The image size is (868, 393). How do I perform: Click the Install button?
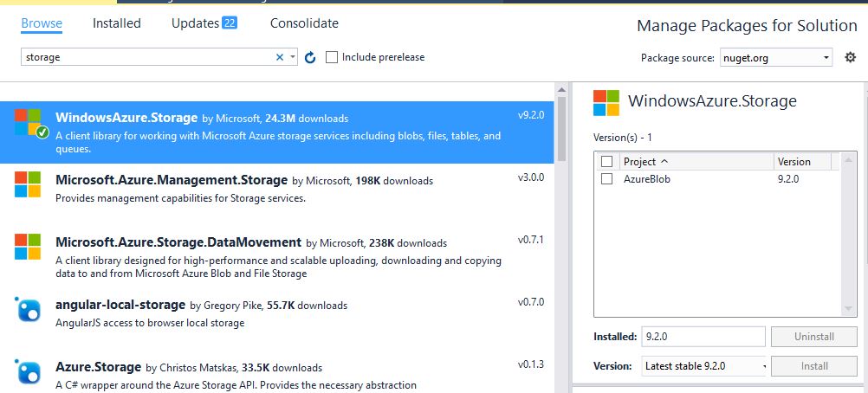click(813, 365)
